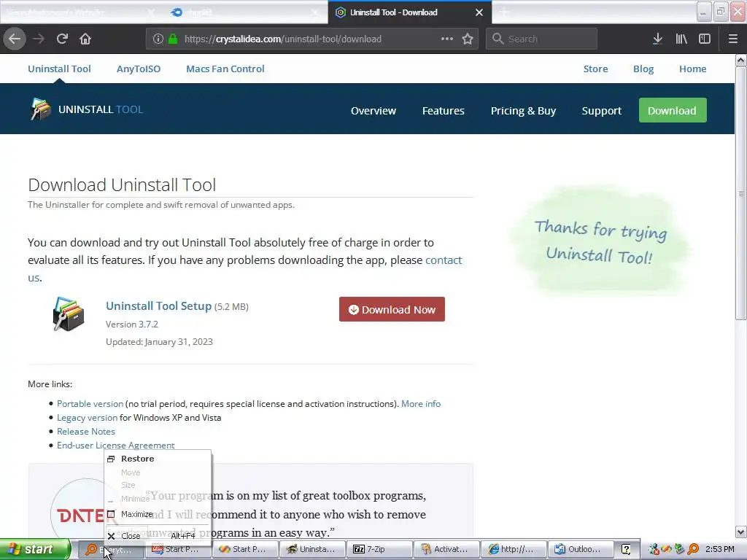747x560 pixels.
Task: Choose Restore from the context menu
Action: [158, 459]
